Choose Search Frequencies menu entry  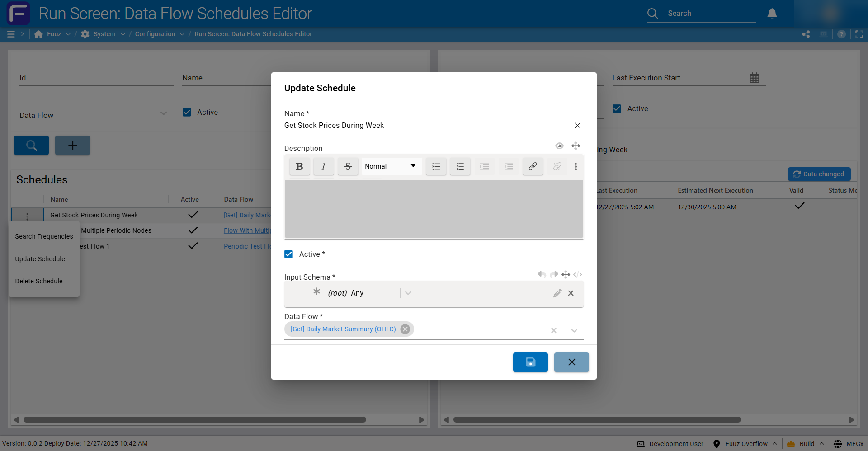coord(44,236)
